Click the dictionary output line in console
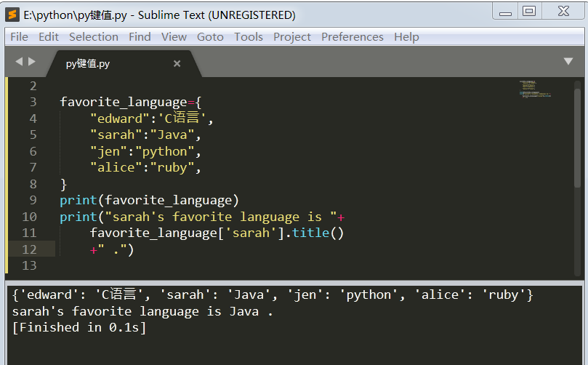Image resolution: width=588 pixels, height=365 pixels. [273, 295]
